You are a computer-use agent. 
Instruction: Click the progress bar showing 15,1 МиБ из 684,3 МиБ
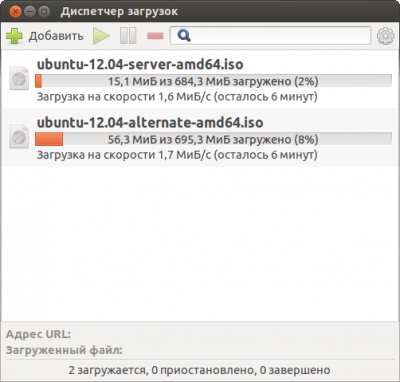pyautogui.click(x=213, y=81)
